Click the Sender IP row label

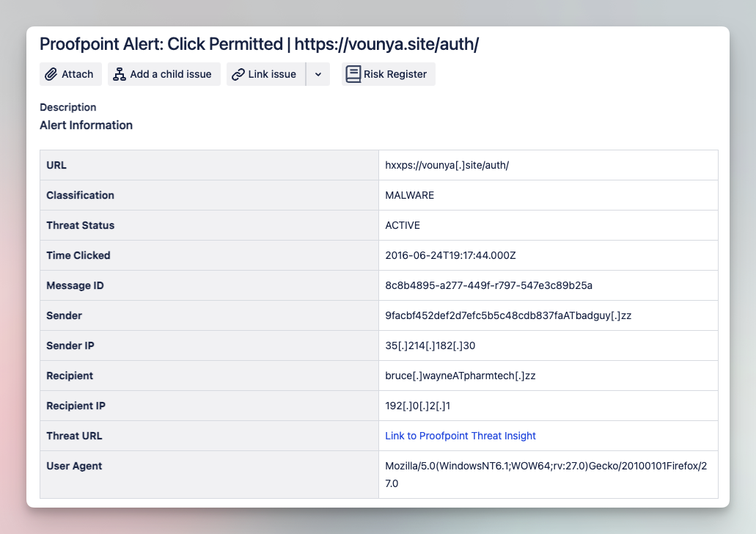[70, 345]
